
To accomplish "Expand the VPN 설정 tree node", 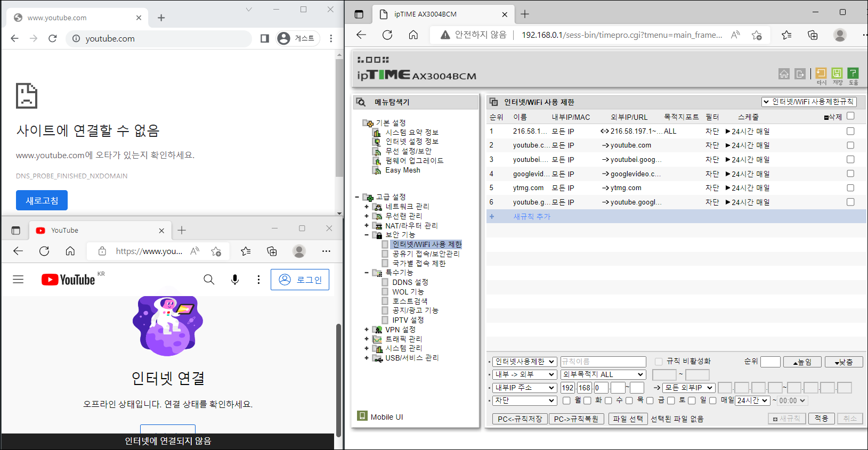I will (367, 330).
